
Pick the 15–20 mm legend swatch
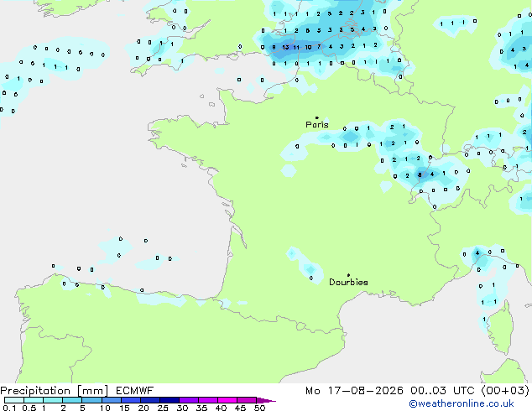point(131,400)
